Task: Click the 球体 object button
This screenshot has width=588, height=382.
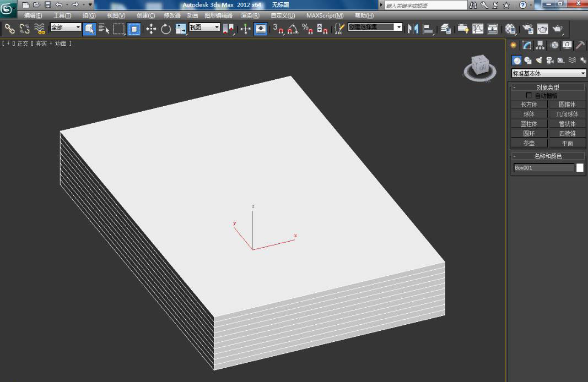Action: (x=528, y=114)
